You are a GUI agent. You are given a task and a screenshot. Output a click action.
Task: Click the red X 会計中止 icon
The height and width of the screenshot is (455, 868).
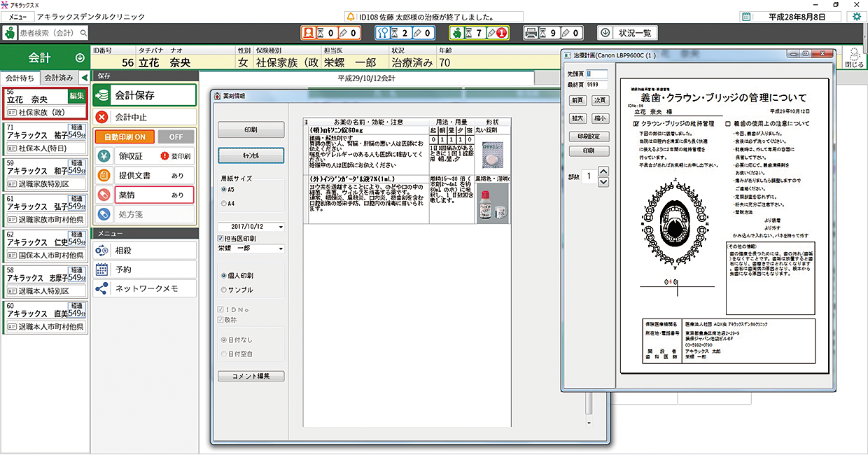pyautogui.click(x=103, y=117)
